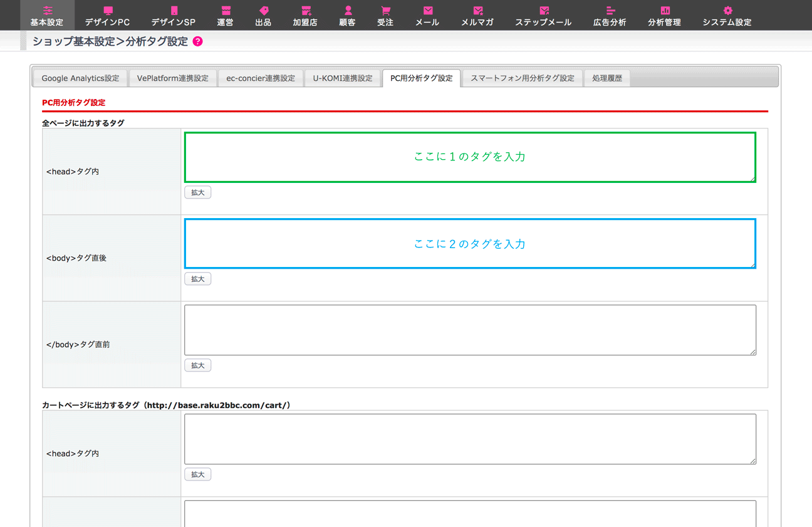The image size is (812, 527).
Task: Select the U-KOMI連携設定 tab
Action: (x=343, y=78)
